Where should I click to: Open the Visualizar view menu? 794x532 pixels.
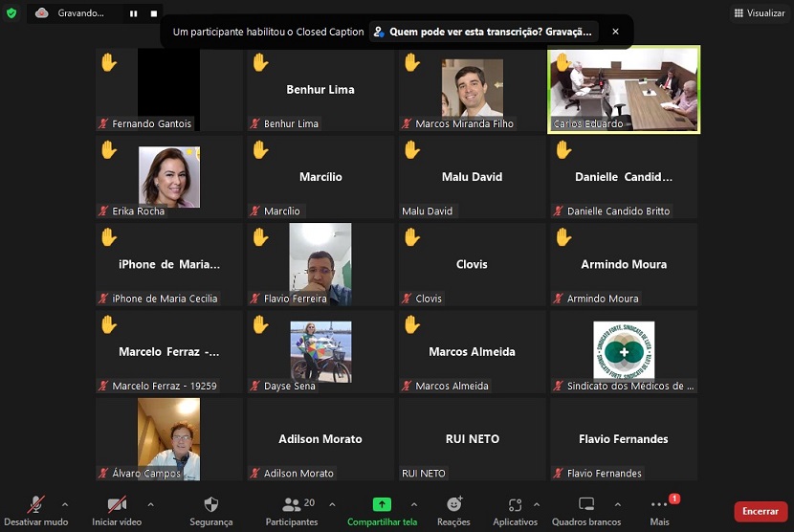click(760, 13)
